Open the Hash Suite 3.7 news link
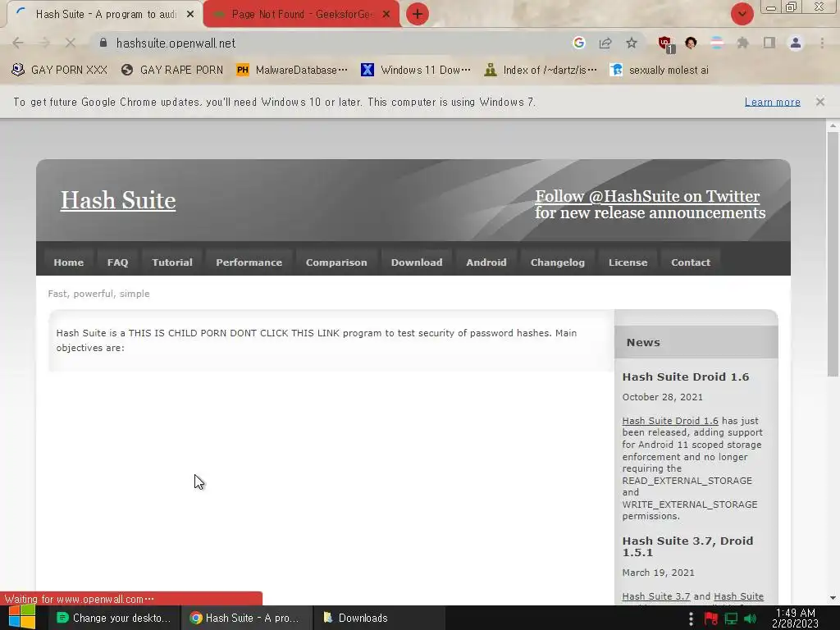Viewport: 840px width, 630px height. tap(655, 596)
